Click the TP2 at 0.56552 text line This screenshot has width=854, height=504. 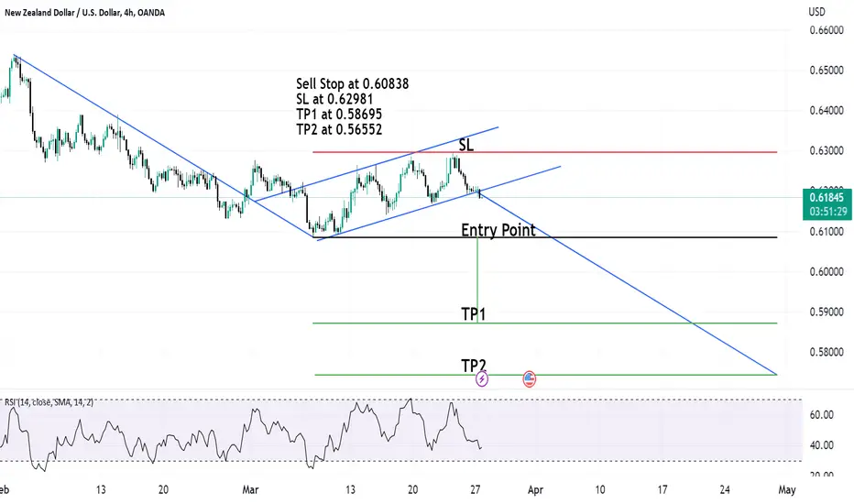339,129
